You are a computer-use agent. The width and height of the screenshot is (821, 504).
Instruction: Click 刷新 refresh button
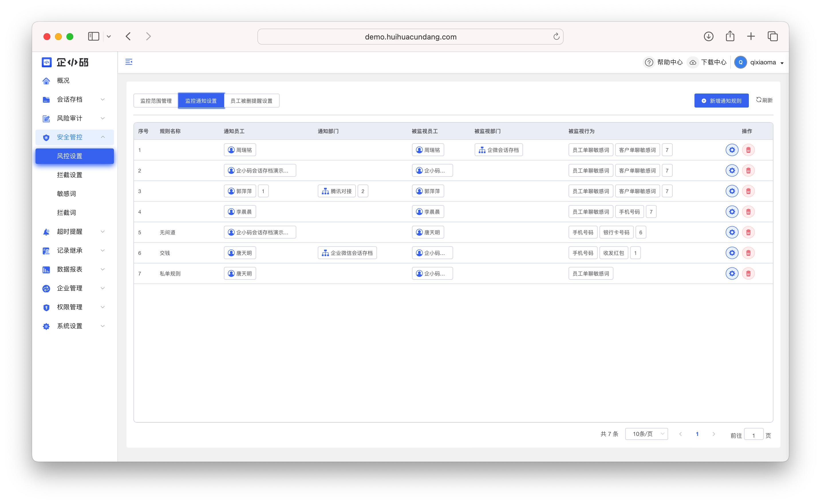tap(764, 100)
